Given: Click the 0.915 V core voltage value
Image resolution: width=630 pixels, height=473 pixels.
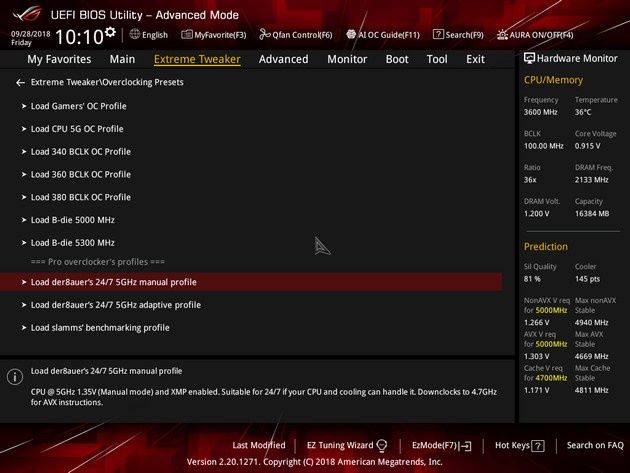Looking at the screenshot, I should tap(587, 146).
